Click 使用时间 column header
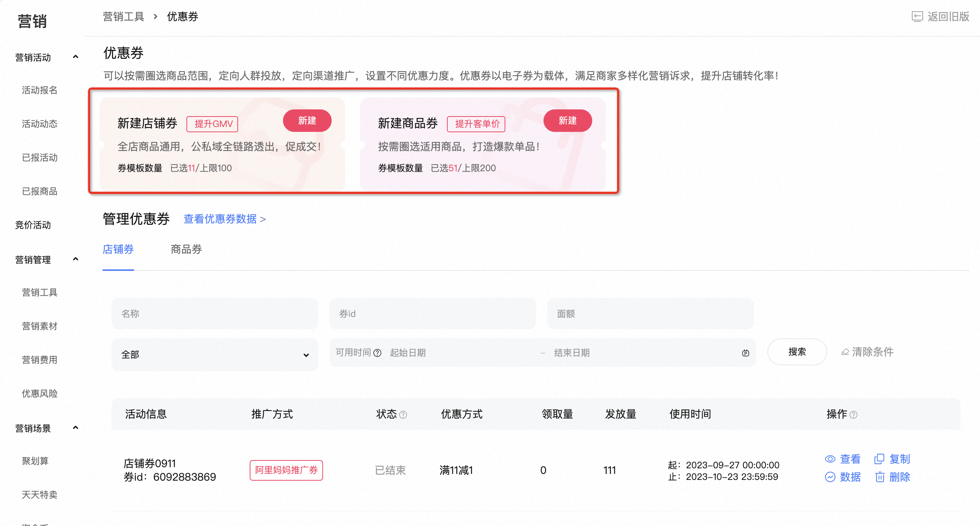The height and width of the screenshot is (526, 980). pos(690,414)
